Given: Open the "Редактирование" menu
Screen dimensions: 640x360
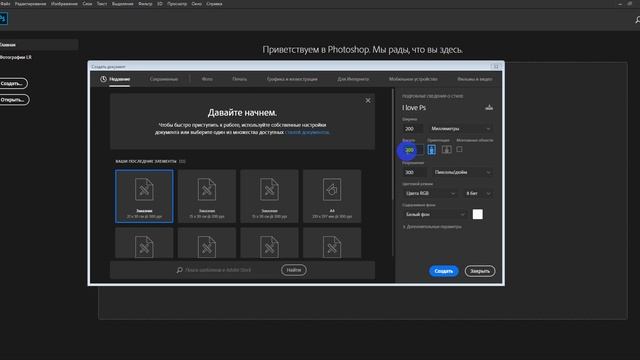Looking at the screenshot, I should (31, 4).
